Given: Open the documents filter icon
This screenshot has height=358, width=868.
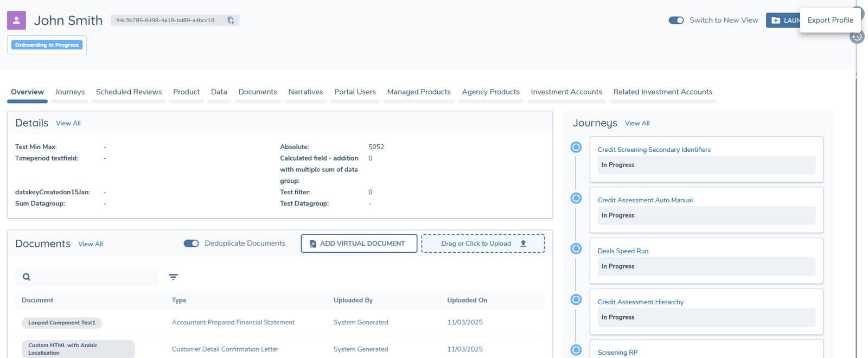Looking at the screenshot, I should tap(173, 277).
